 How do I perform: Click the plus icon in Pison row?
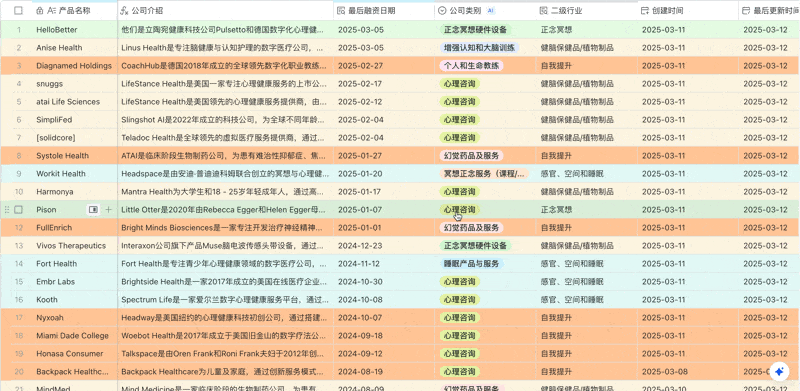tap(108, 210)
